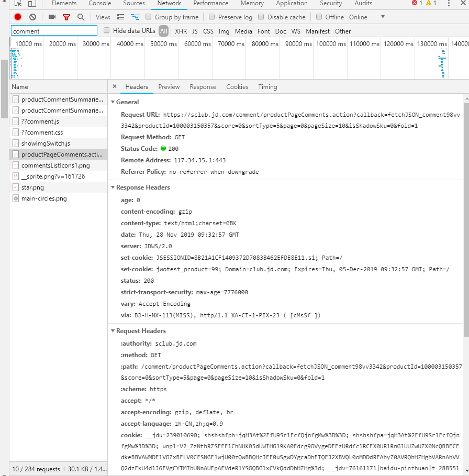Open the Audits panel

[363, 3]
